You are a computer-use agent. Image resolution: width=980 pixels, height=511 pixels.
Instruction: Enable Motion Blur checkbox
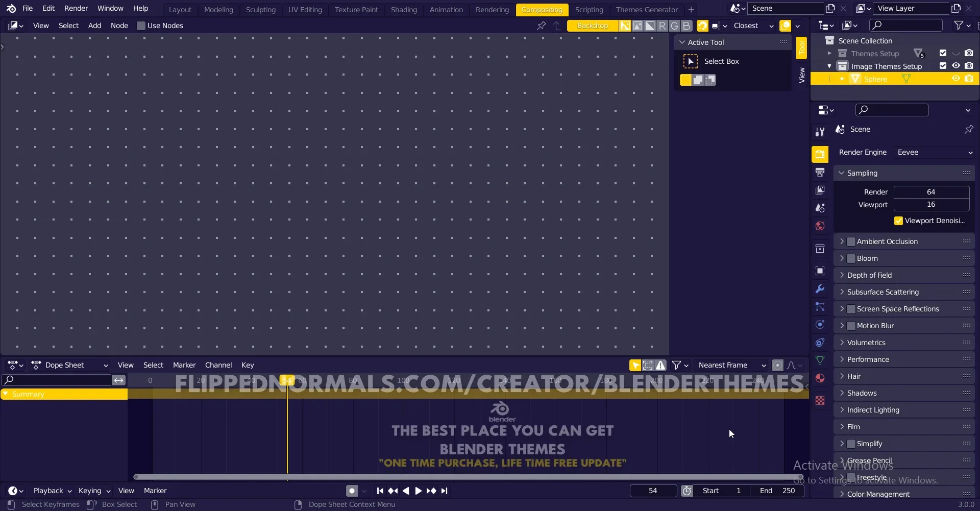851,326
